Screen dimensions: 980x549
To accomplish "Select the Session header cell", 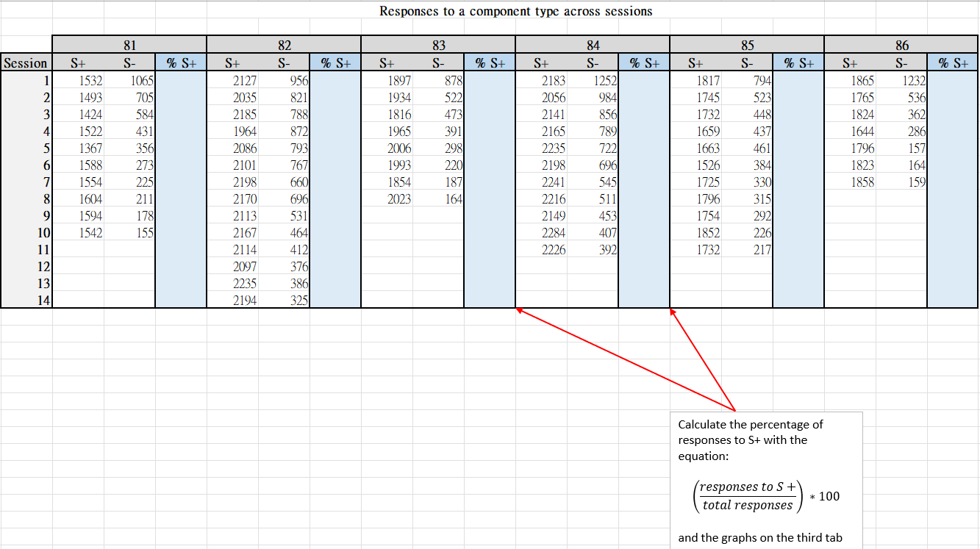I will click(x=26, y=63).
